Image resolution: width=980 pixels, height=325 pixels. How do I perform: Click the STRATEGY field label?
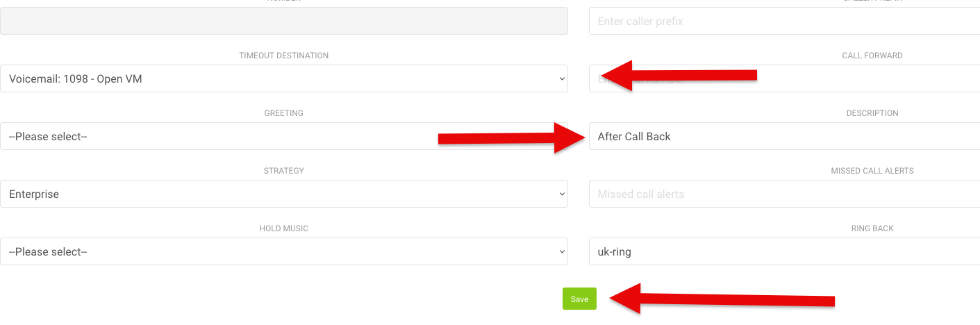coord(283,171)
